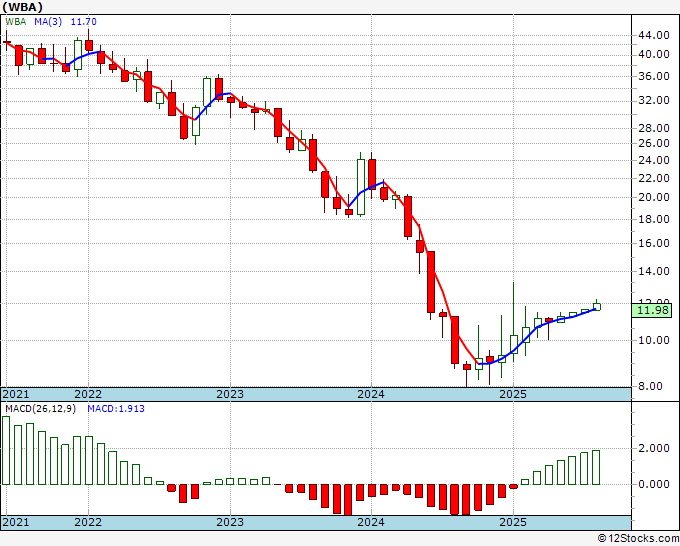Click 2025 on the price chart timeline
Viewport: 680px width, 546px height.
tap(513, 394)
